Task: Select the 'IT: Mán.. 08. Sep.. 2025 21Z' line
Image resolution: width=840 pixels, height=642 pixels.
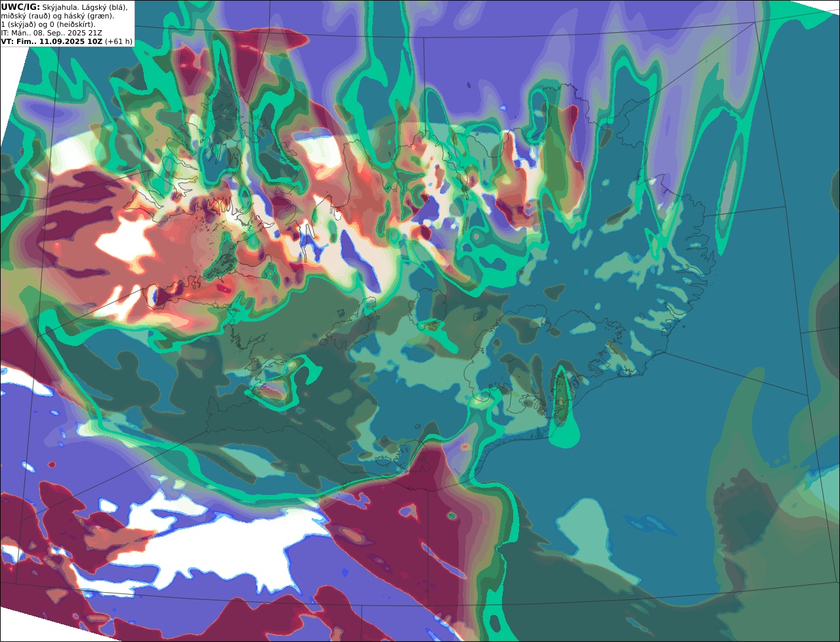Action: pyautogui.click(x=51, y=33)
